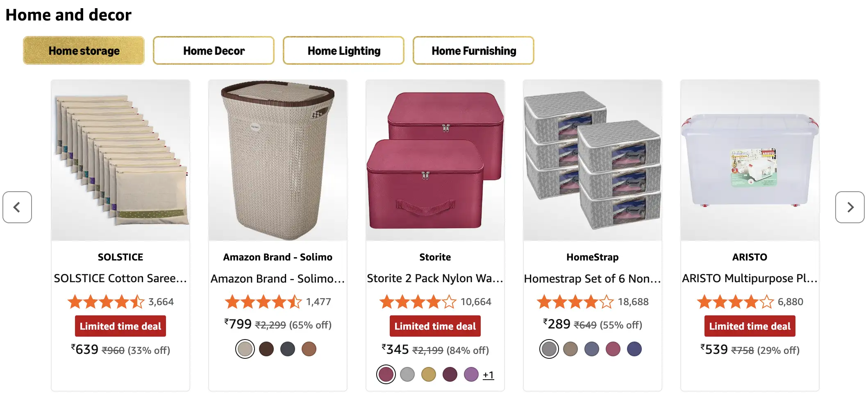Select maroon Storite color swatch
The height and width of the screenshot is (403, 868).
click(x=386, y=374)
